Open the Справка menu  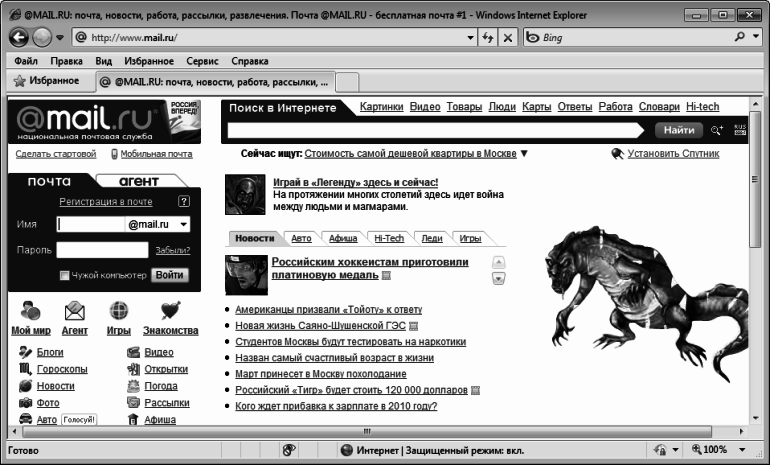(x=249, y=61)
